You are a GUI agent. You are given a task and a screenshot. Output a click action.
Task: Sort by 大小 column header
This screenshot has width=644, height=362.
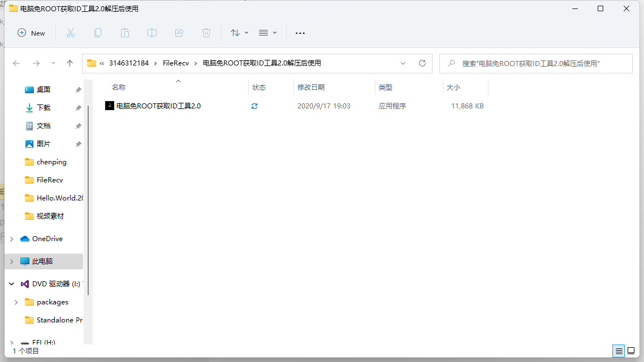point(453,88)
